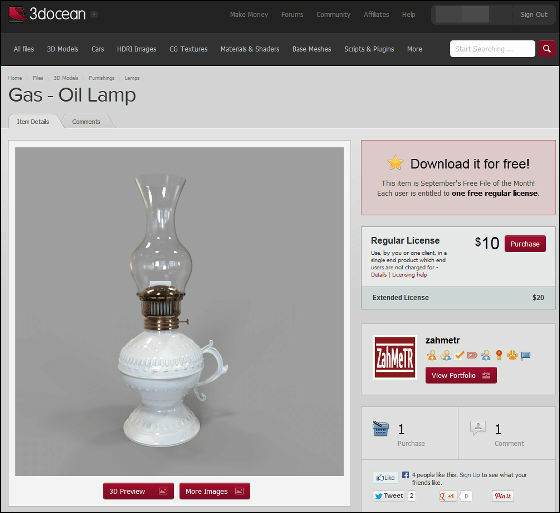Open View Portfolio for zahmetr

(x=461, y=375)
